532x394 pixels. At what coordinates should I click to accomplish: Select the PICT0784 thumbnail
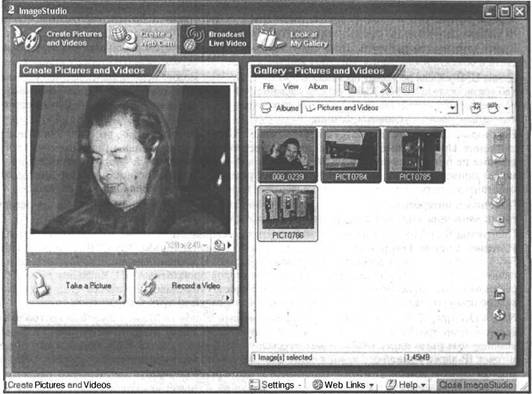tap(351, 155)
